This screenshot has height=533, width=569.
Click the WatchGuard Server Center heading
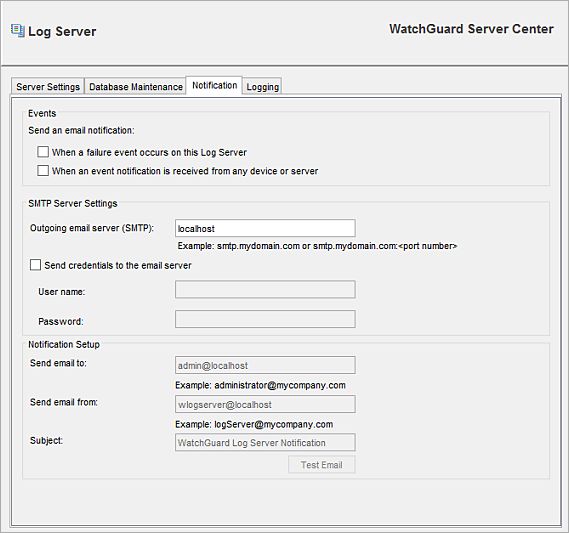pos(471,29)
